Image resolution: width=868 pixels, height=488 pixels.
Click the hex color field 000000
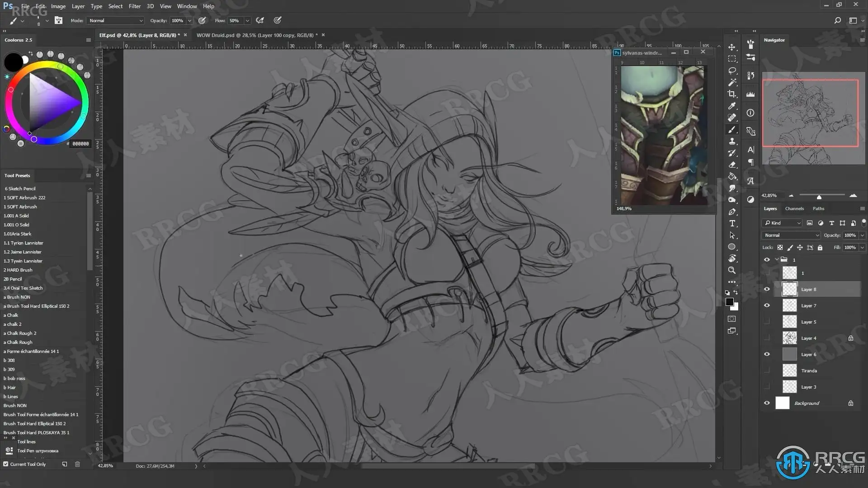tap(80, 144)
